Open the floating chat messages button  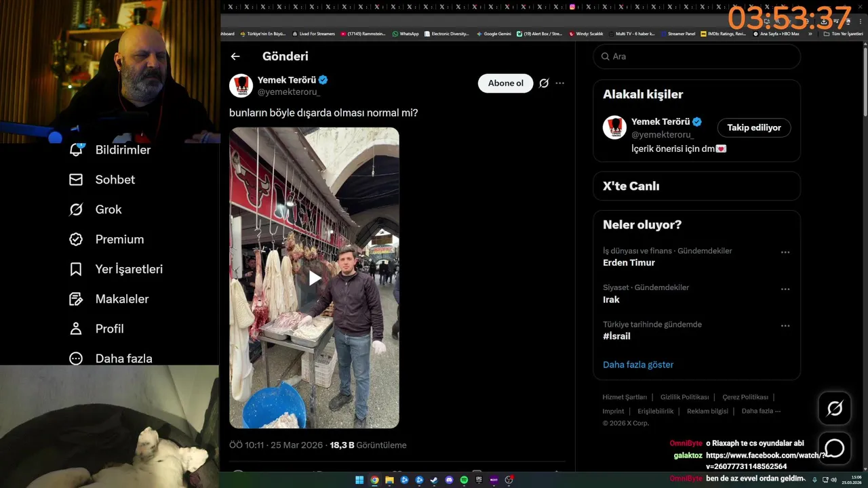[834, 448]
